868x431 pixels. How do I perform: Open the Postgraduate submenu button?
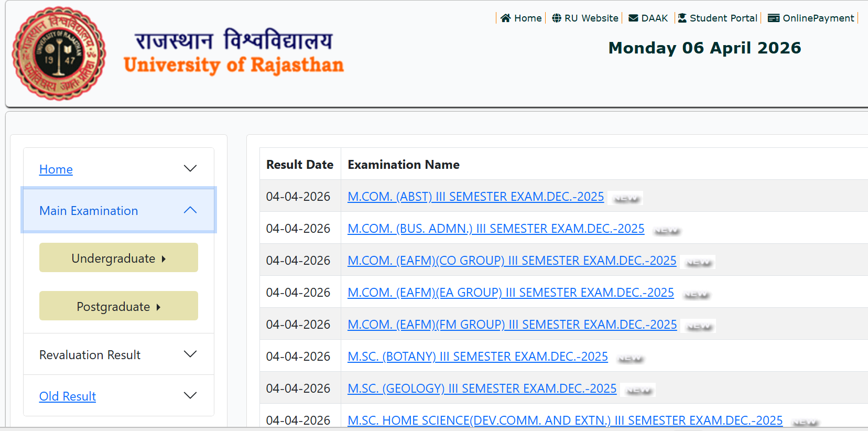click(118, 306)
